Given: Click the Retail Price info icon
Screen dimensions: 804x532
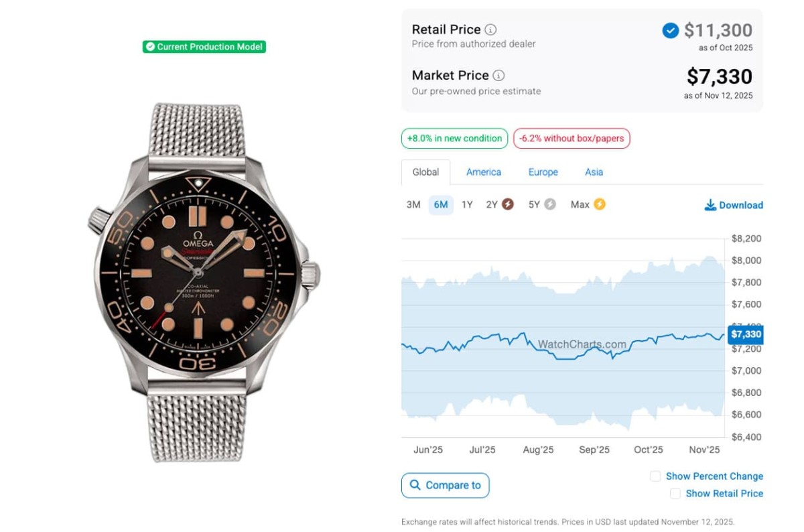Looking at the screenshot, I should [491, 29].
